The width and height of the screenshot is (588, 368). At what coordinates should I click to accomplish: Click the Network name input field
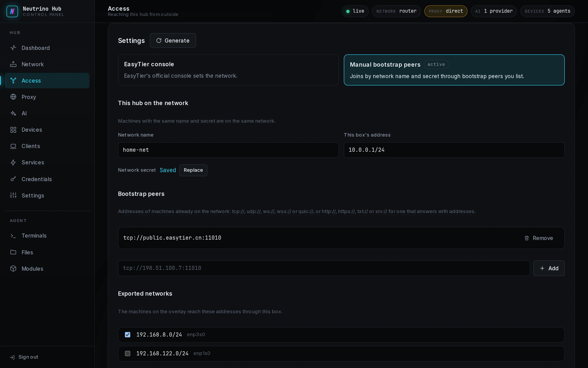click(228, 150)
